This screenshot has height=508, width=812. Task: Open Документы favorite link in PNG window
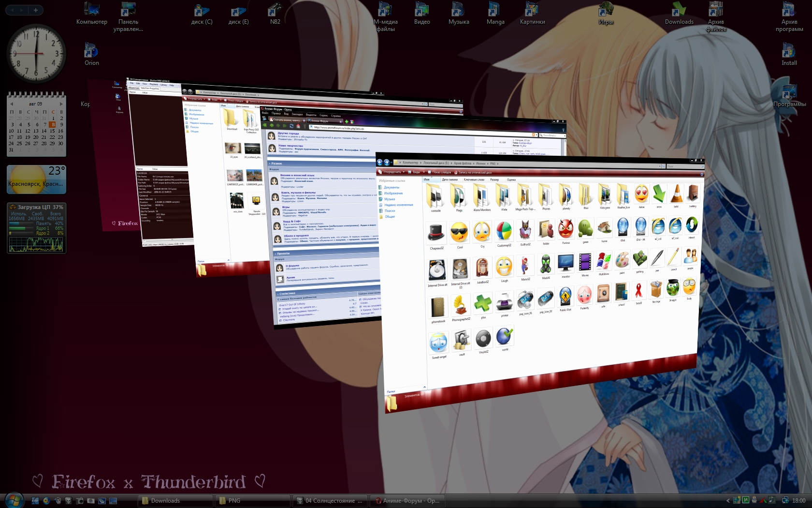(389, 187)
